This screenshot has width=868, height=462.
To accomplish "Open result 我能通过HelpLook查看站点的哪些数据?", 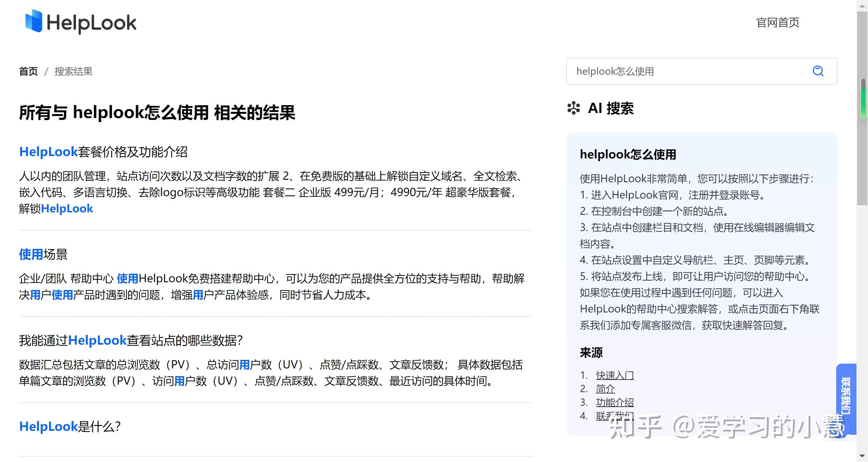I will 131,340.
